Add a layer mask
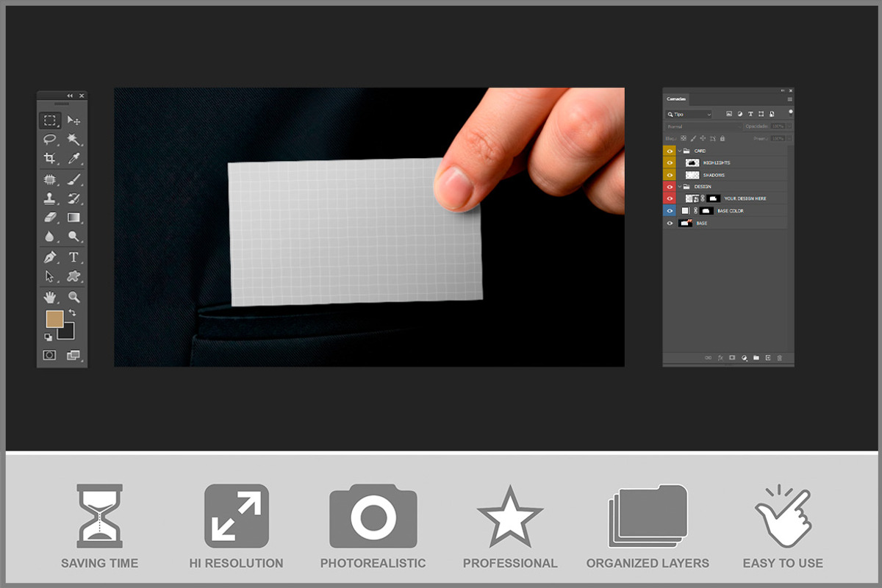This screenshot has width=882, height=588. [x=732, y=358]
